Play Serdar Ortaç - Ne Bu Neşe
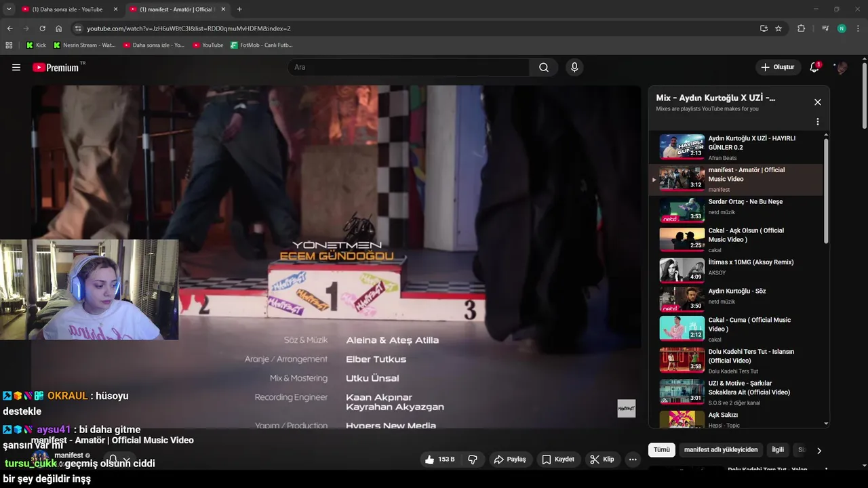This screenshot has width=868, height=488. point(736,210)
